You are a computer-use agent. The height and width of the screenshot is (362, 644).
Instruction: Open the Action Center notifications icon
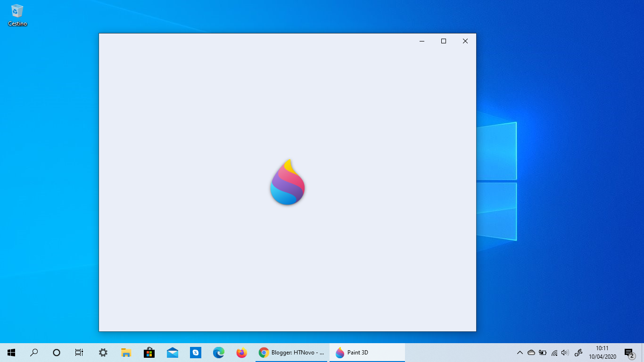(x=629, y=353)
